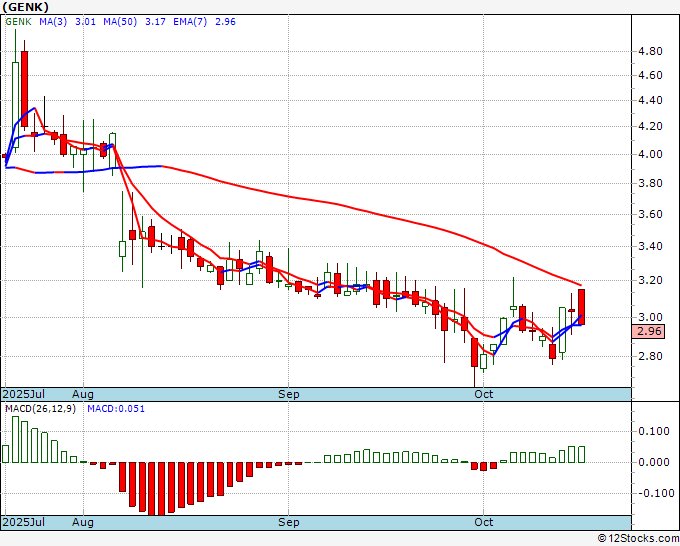Click 2025Jul on MACD date axis
This screenshot has width=680, height=546.
24,522
